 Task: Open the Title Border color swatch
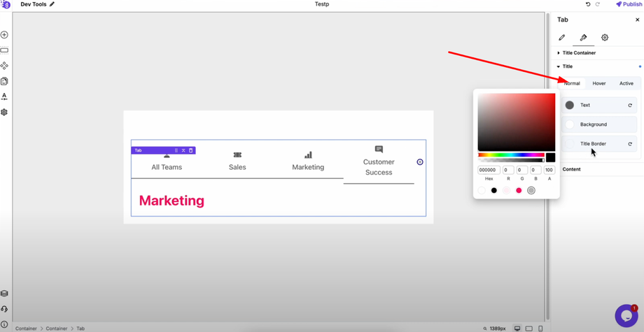pyautogui.click(x=569, y=143)
